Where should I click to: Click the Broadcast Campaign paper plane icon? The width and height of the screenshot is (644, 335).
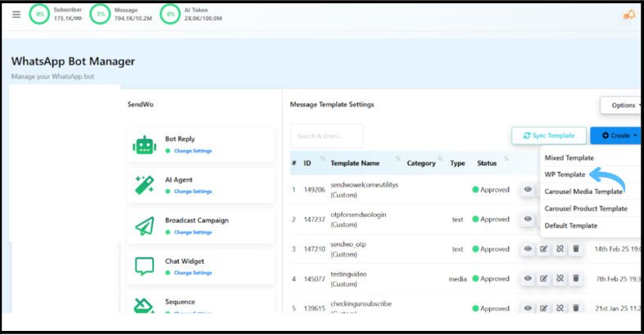[145, 226]
